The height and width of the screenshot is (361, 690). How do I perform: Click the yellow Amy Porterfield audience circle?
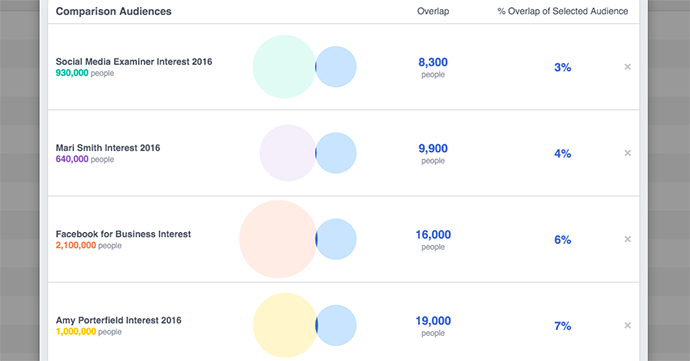coord(285,325)
